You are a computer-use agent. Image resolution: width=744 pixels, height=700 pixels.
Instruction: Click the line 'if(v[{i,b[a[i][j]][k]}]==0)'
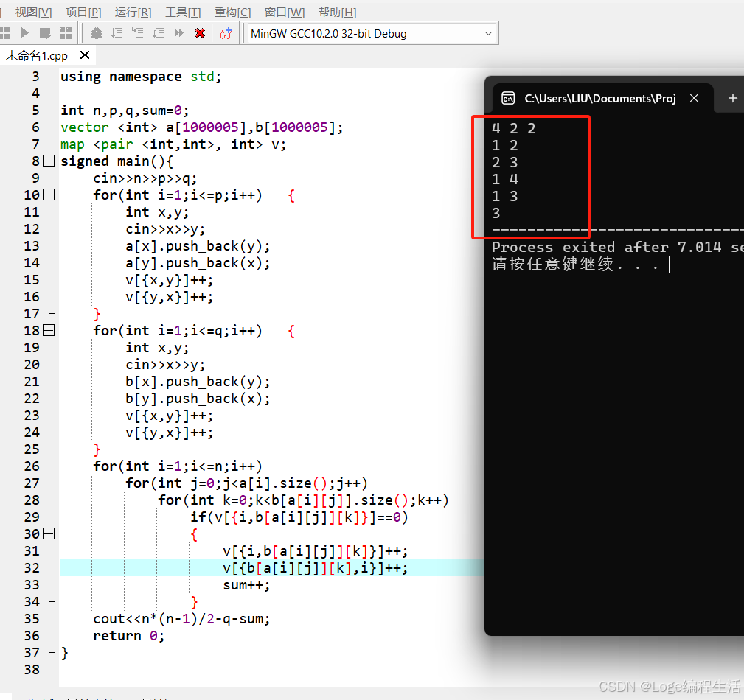click(x=299, y=517)
